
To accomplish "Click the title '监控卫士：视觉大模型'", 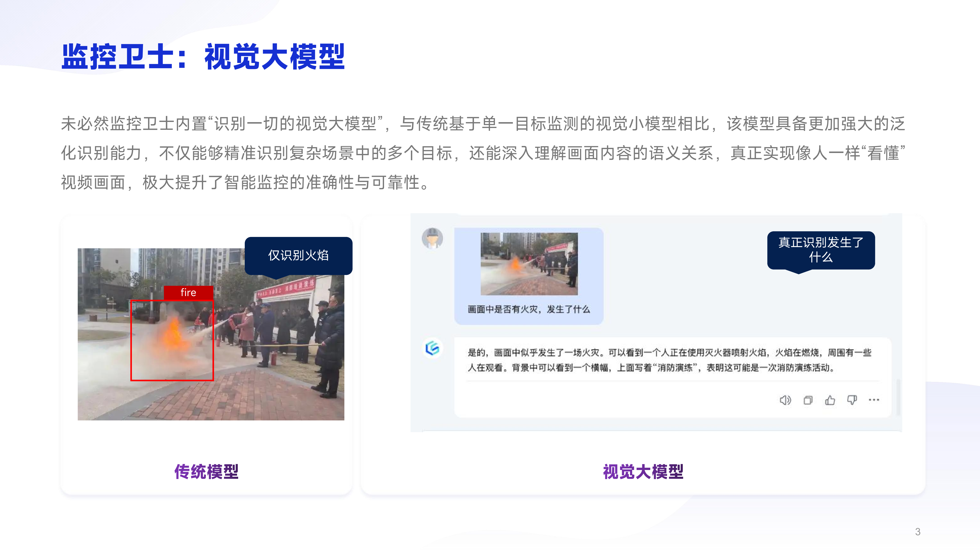I will 203,57.
